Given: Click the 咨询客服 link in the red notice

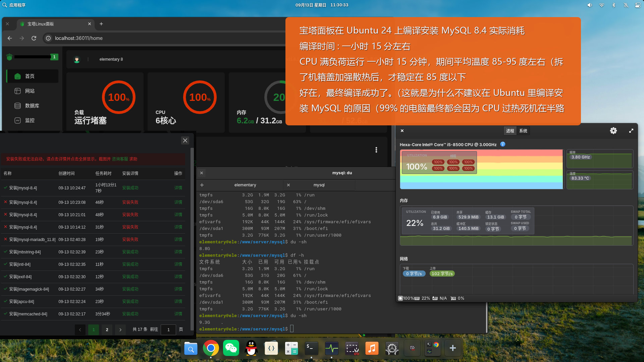Looking at the screenshot, I should [120, 159].
